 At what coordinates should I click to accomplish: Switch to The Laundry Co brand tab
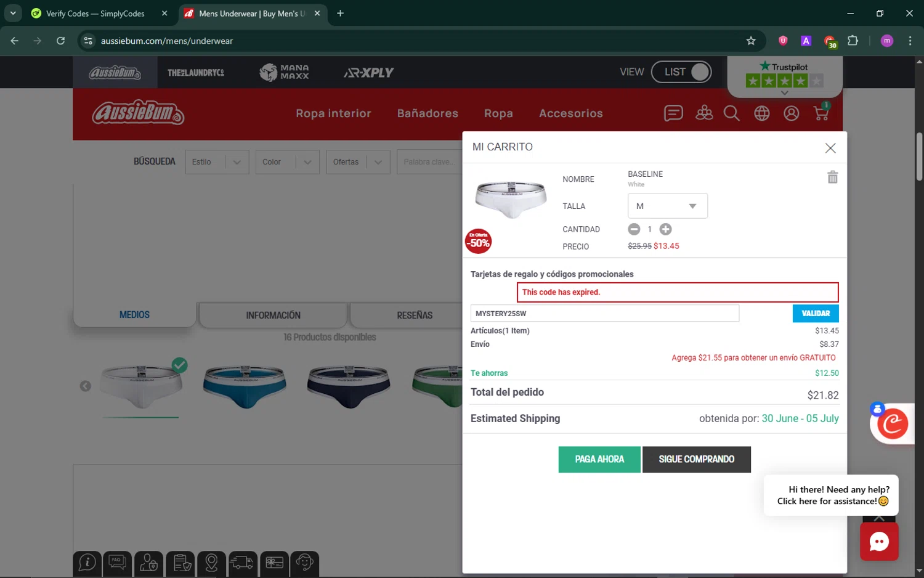(x=196, y=73)
